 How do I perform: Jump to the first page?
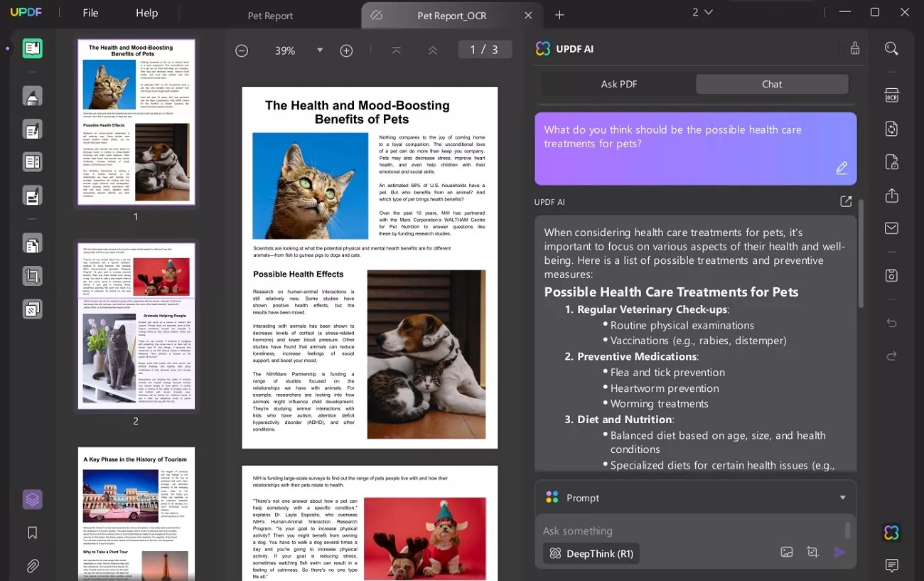click(397, 50)
